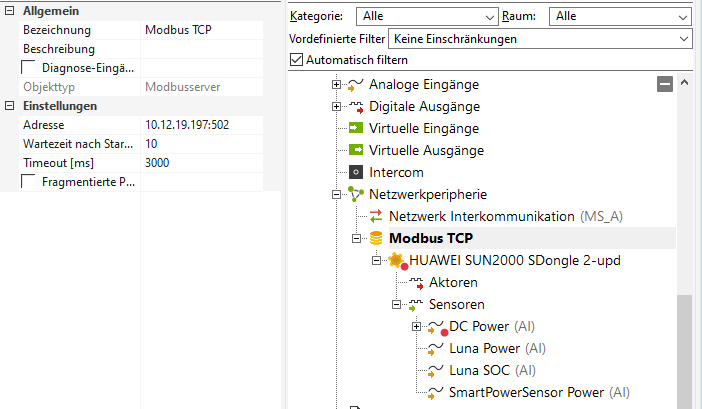Click the Adresse value field

point(208,125)
